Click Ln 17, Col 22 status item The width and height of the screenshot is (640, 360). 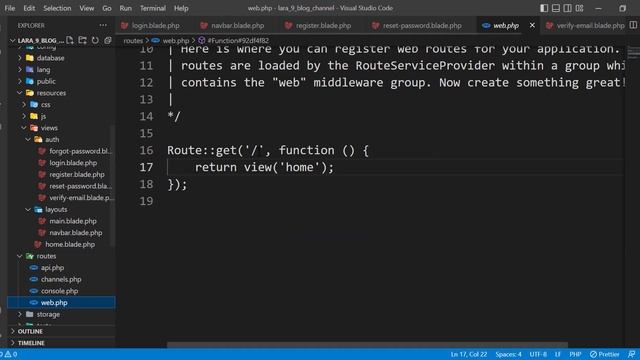[x=469, y=354]
